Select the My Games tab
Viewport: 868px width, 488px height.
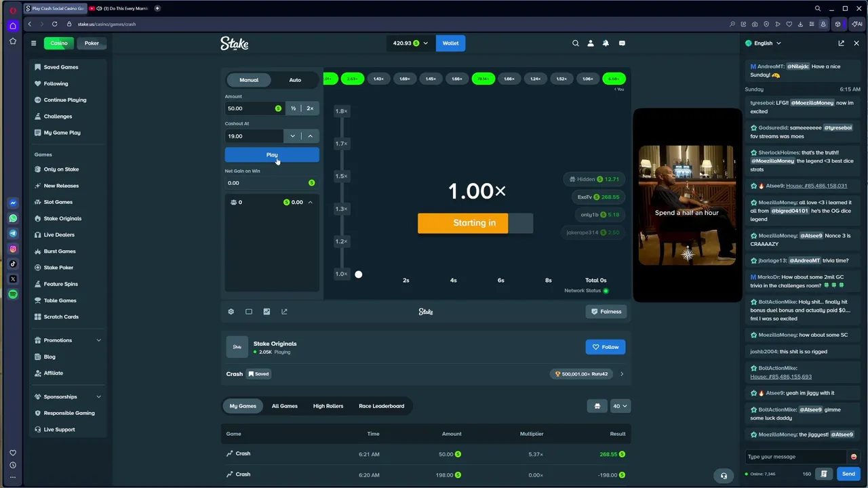point(243,406)
